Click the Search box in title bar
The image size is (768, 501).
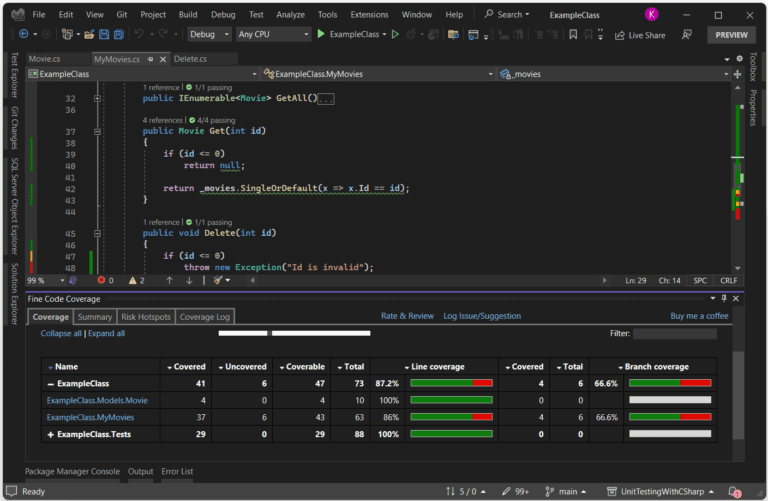[507, 15]
